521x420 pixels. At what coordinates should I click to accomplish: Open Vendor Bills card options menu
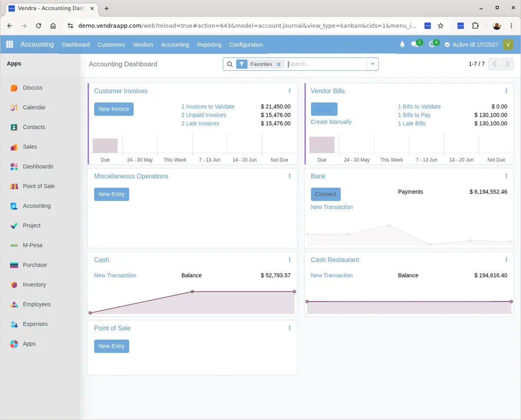[x=506, y=91]
